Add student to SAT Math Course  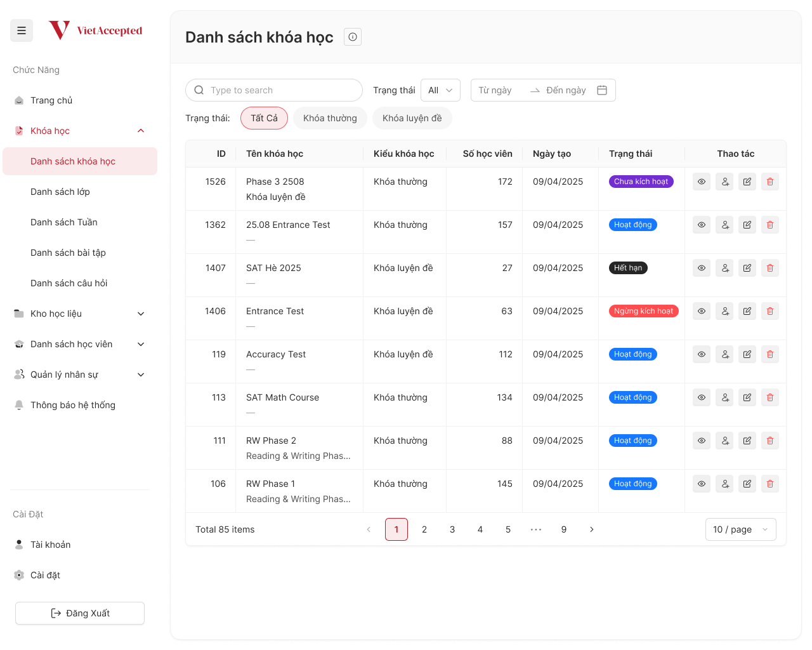pyautogui.click(x=724, y=397)
